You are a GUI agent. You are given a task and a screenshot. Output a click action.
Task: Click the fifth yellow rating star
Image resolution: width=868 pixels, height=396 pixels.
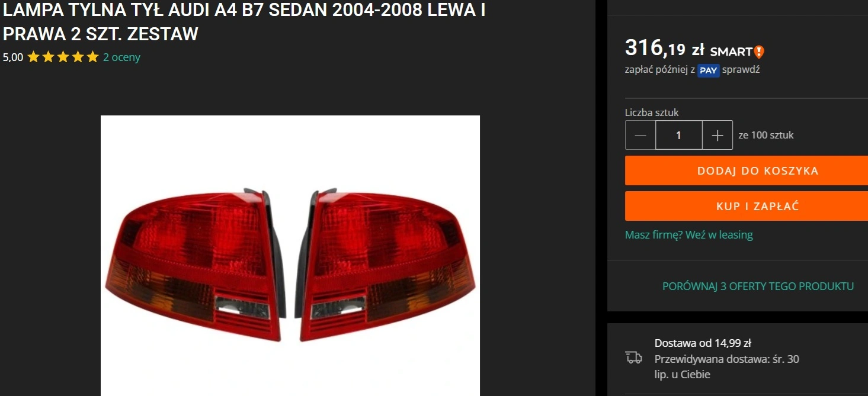[x=92, y=57]
